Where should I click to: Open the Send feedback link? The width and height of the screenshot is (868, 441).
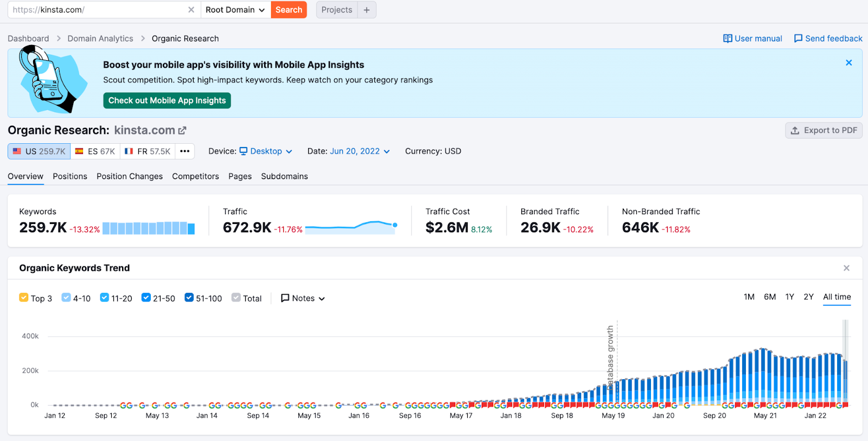(828, 39)
